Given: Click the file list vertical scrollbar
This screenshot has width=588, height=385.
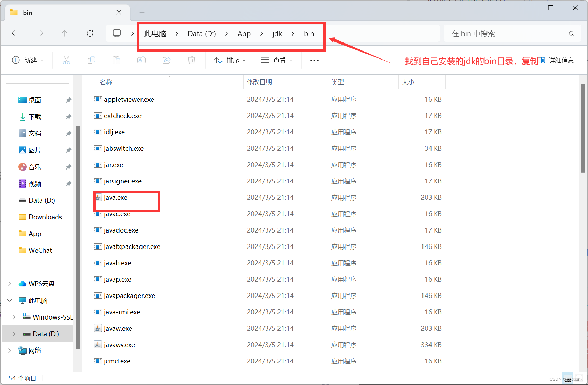Looking at the screenshot, I should (x=583, y=128).
